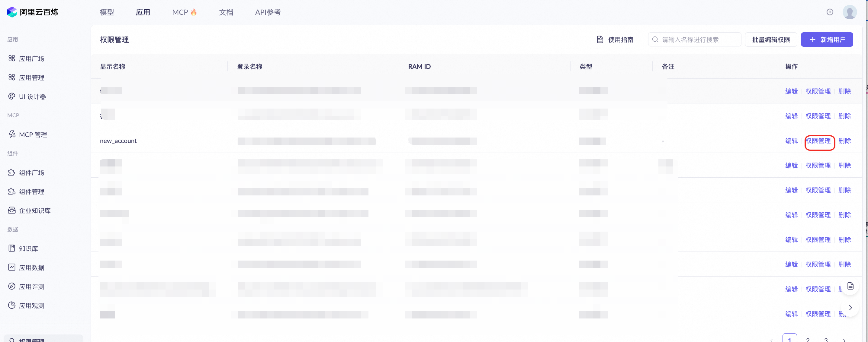This screenshot has height=342, width=868.
Task: Go to previous page arrow
Action: point(772,340)
